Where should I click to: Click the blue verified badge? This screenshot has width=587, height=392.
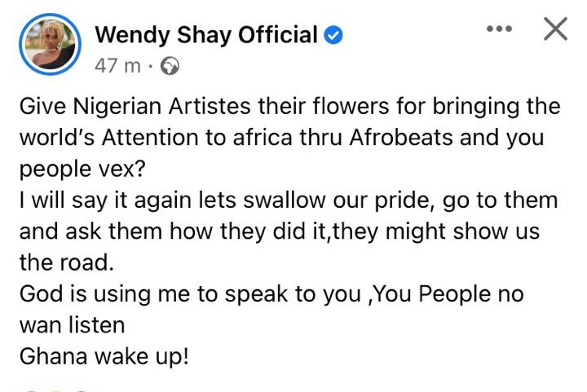333,36
